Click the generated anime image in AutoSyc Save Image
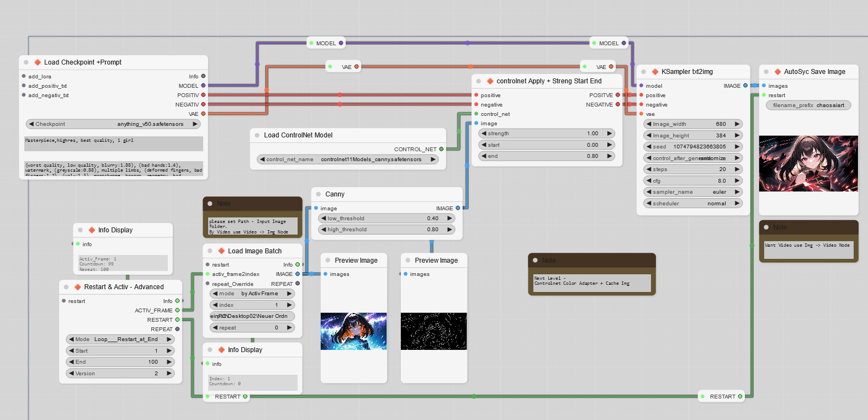The height and width of the screenshot is (420, 868). (808, 163)
